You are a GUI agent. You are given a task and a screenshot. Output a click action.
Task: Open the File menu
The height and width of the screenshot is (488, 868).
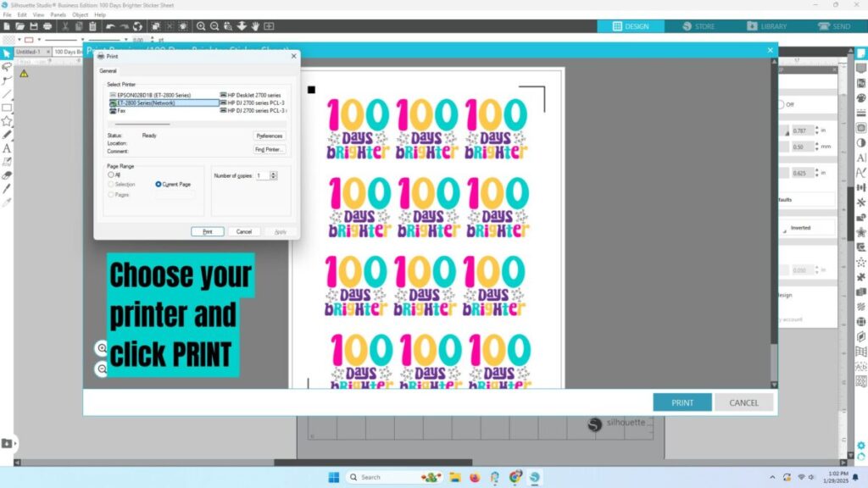point(7,15)
